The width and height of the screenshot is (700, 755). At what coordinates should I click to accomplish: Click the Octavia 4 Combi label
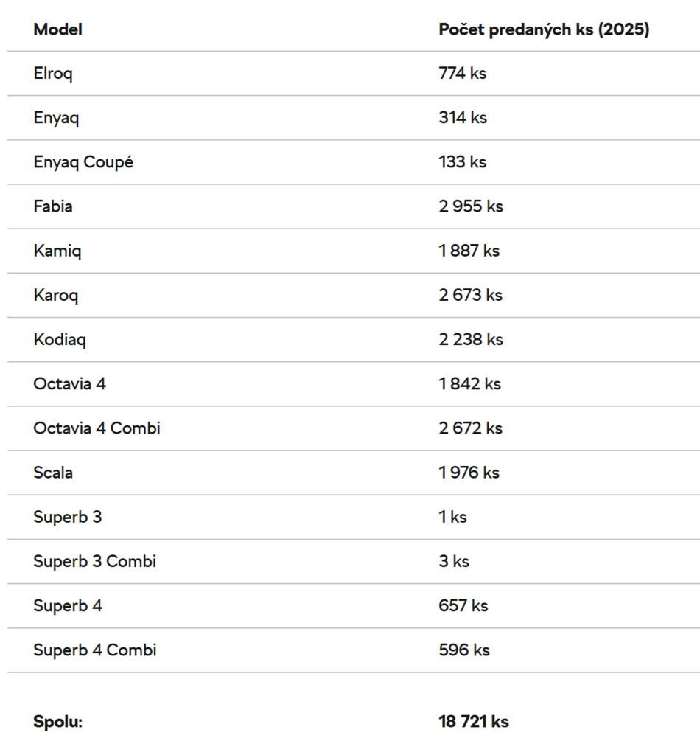click(97, 428)
